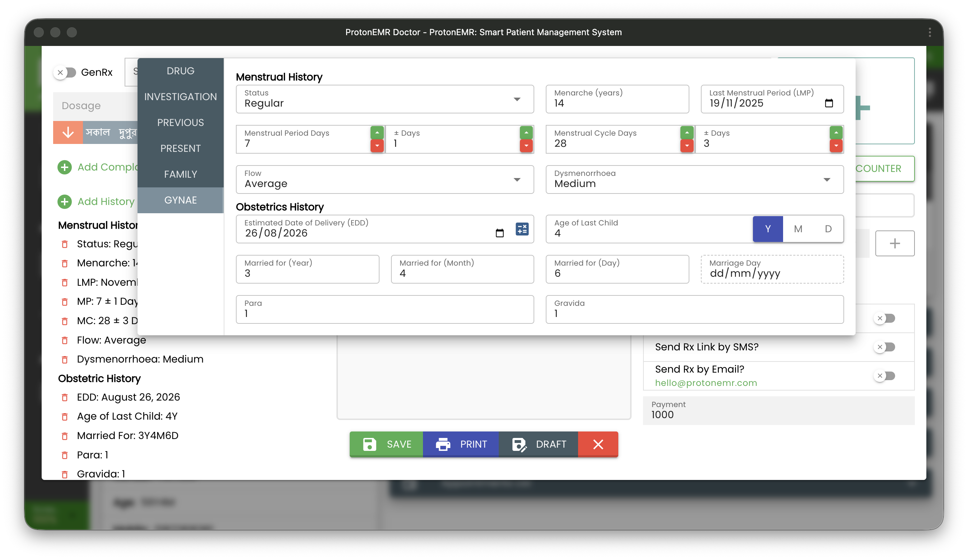Enable the Send Rx Link by SMS toggle
Screen dimensions: 968x560
coord(885,347)
